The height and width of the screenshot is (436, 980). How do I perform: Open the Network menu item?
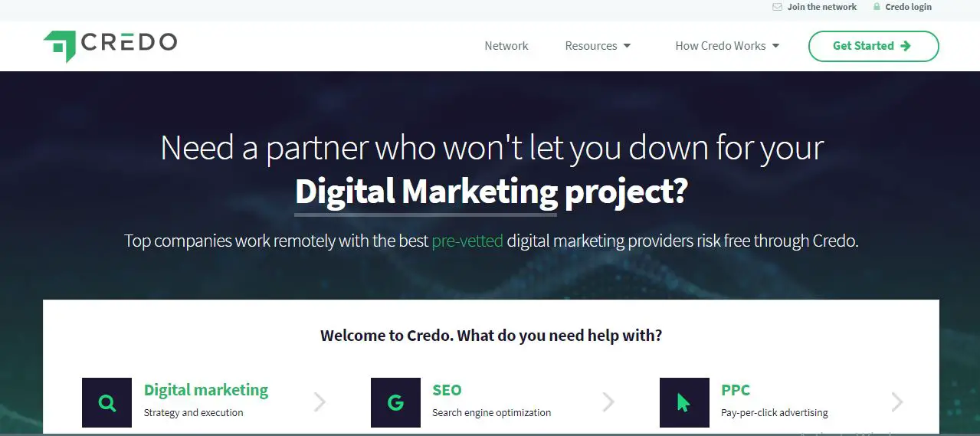pos(506,46)
